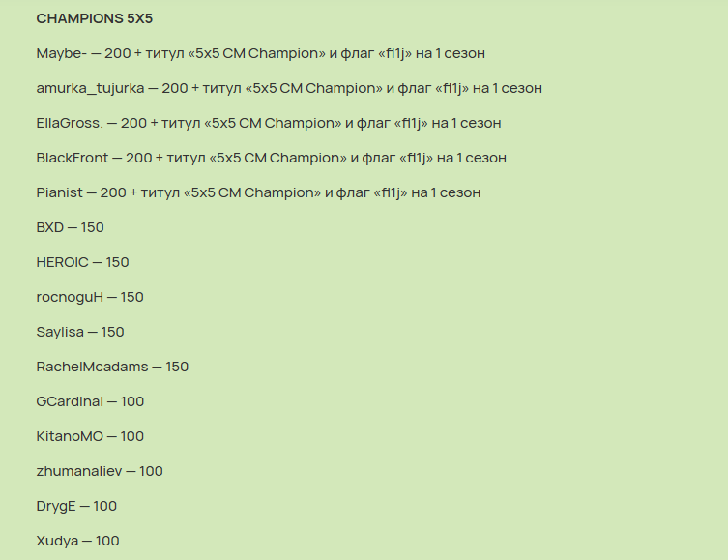Select the EllaGross. 200 reward line
The height and width of the screenshot is (560, 728).
(269, 123)
